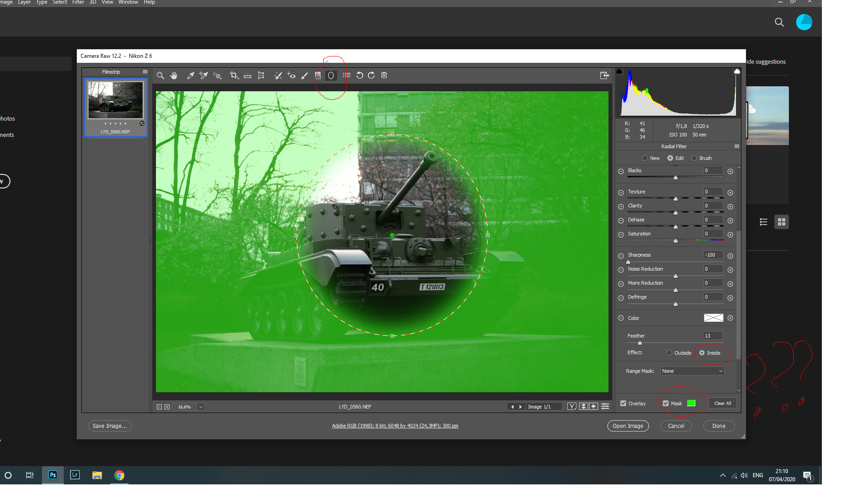Select the Hand tool

pyautogui.click(x=174, y=75)
